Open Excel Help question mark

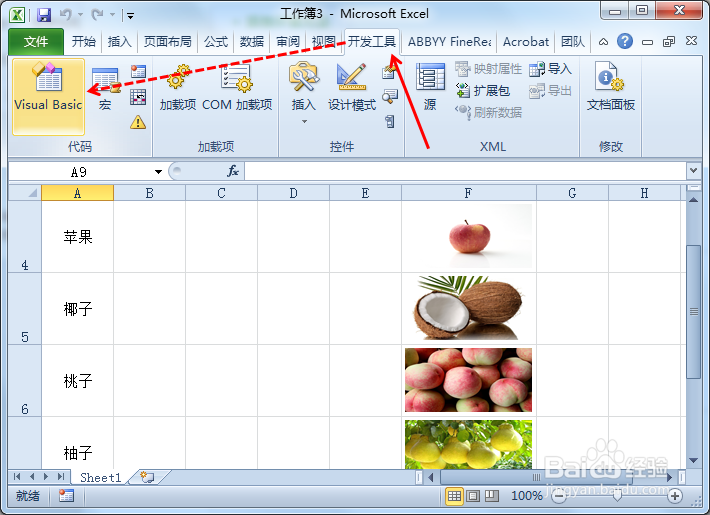click(x=625, y=41)
